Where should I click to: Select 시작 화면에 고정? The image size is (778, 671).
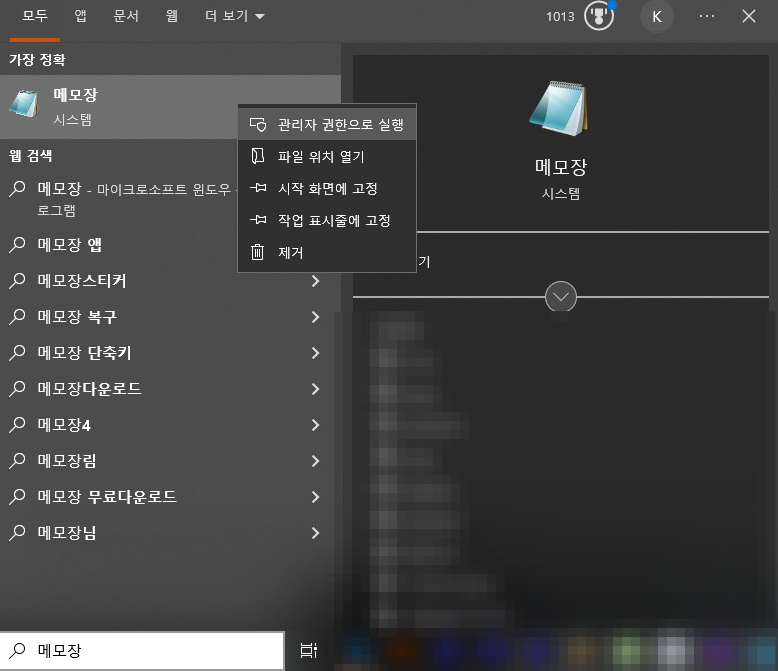[x=327, y=188]
